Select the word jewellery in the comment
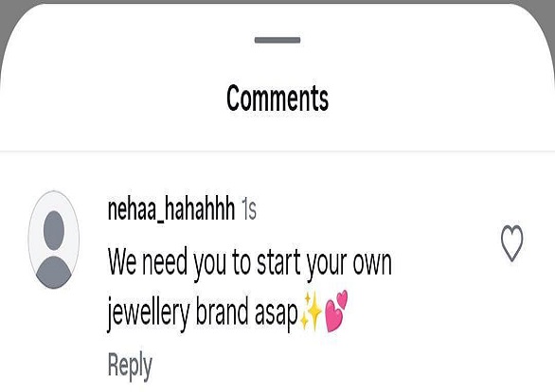The height and width of the screenshot is (392, 555). (149, 313)
